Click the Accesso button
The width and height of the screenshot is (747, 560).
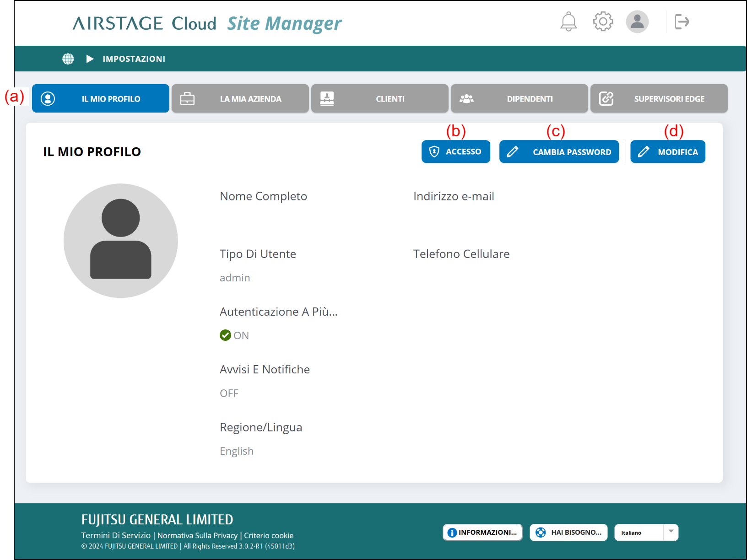pyautogui.click(x=456, y=152)
